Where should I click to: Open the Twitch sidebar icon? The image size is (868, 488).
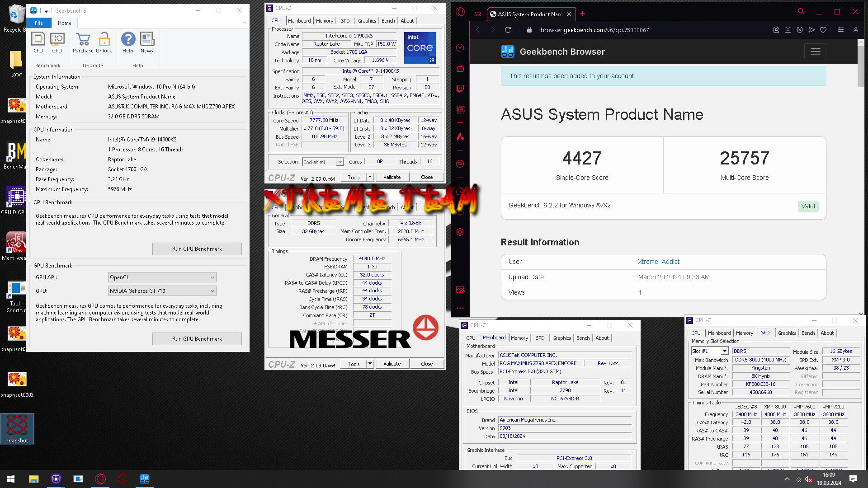(460, 89)
